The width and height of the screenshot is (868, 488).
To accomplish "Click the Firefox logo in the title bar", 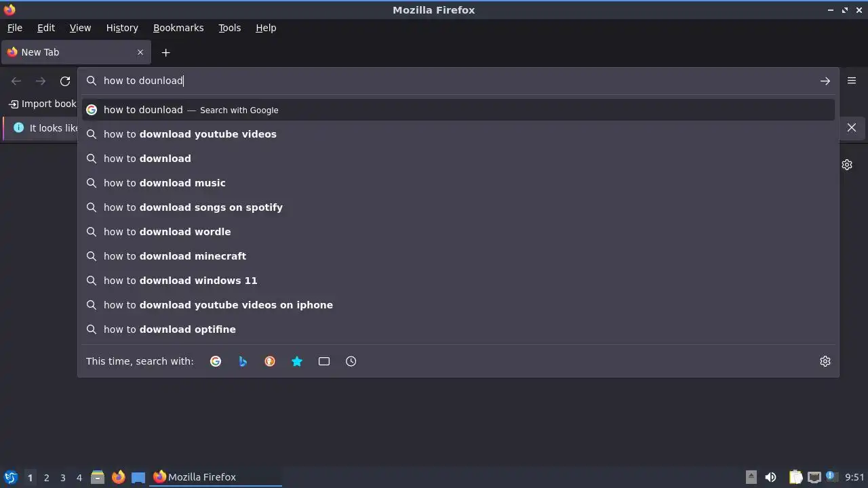I will [x=9, y=9].
